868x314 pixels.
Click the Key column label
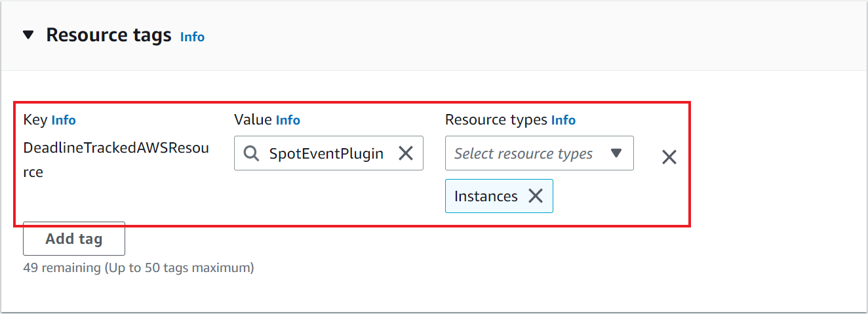pos(35,120)
